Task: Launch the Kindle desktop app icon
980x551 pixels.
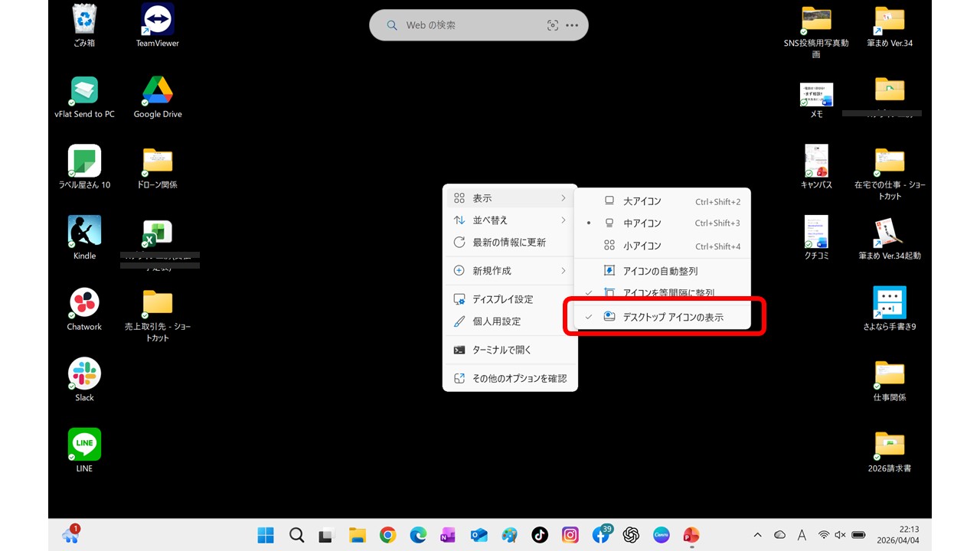Action: click(84, 232)
